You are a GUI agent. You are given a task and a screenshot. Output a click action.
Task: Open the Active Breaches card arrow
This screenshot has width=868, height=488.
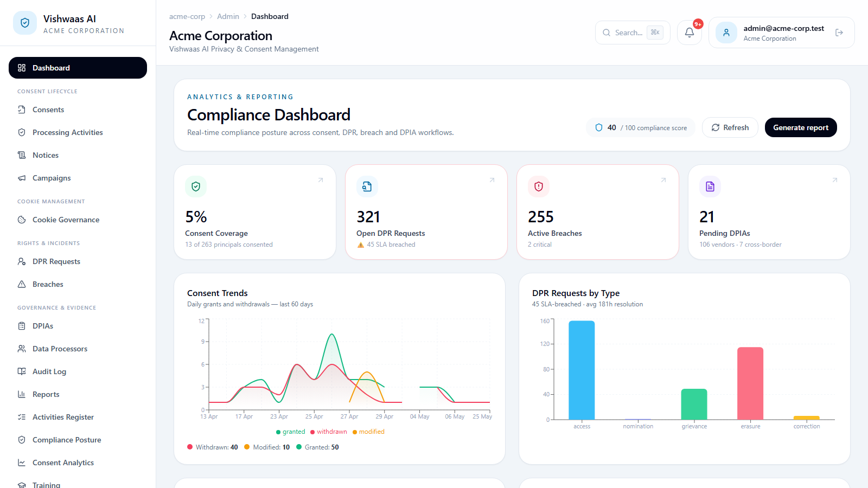click(x=663, y=180)
